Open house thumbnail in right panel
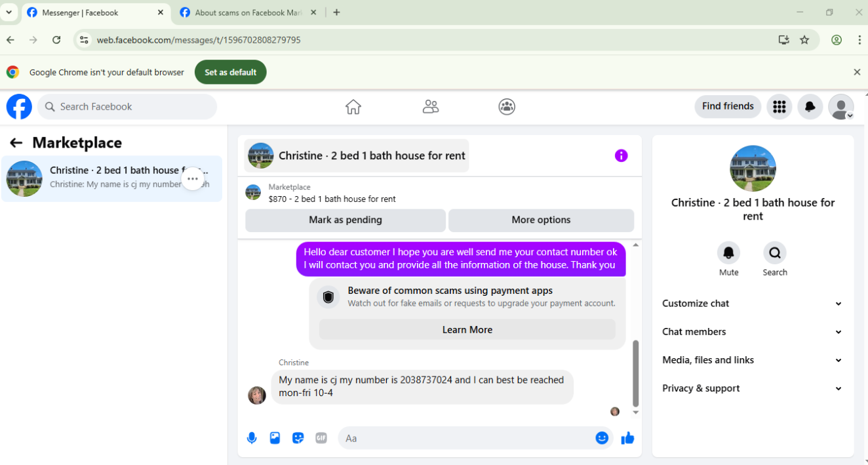The width and height of the screenshot is (868, 465). [753, 169]
